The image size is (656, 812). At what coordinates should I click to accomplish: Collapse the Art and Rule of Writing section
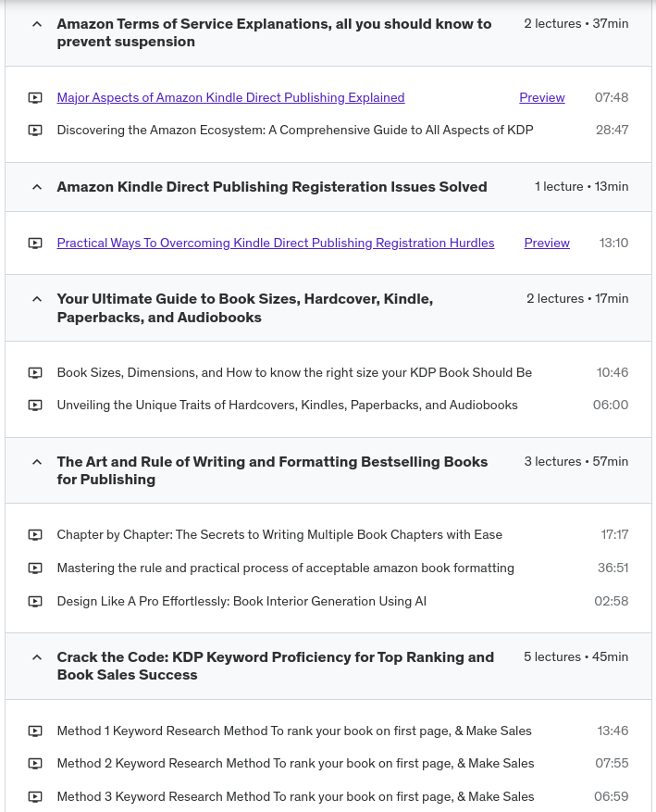pos(37,462)
